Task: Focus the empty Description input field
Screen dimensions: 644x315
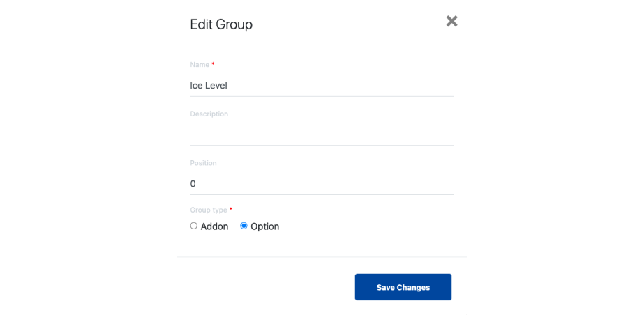Action: 322,135
